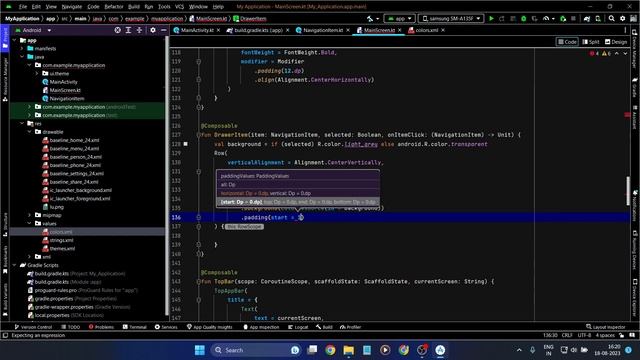Open Project panel options gear

tap(153, 30)
